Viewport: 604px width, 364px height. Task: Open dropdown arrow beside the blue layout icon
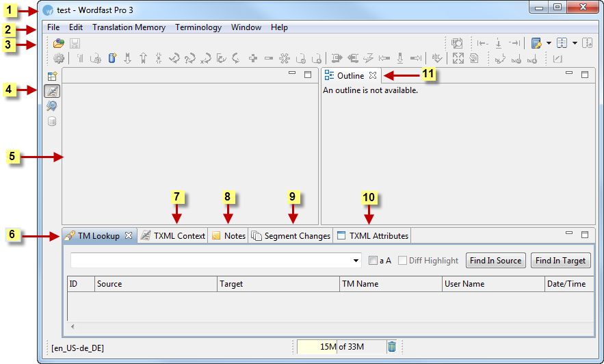pyautogui.click(x=575, y=43)
